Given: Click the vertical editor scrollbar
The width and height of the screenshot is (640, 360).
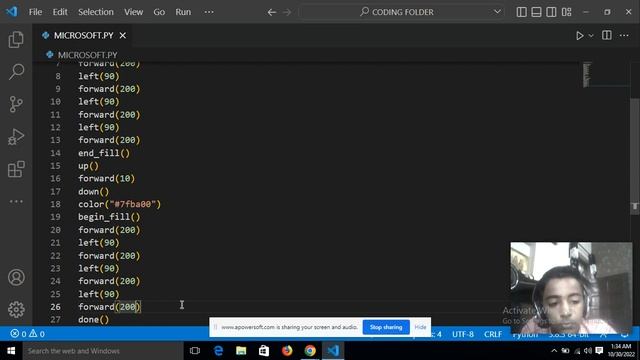Looking at the screenshot, I should click(634, 155).
